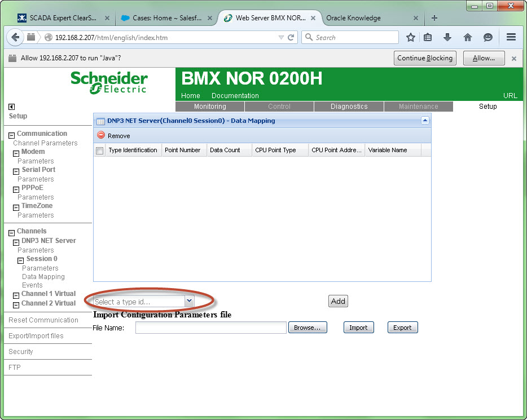Click the Continue Blocking button
The image size is (527, 420).
425,58
